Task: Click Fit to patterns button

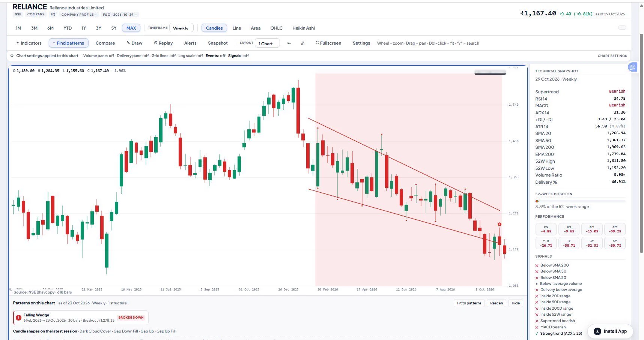Action: [x=469, y=303]
